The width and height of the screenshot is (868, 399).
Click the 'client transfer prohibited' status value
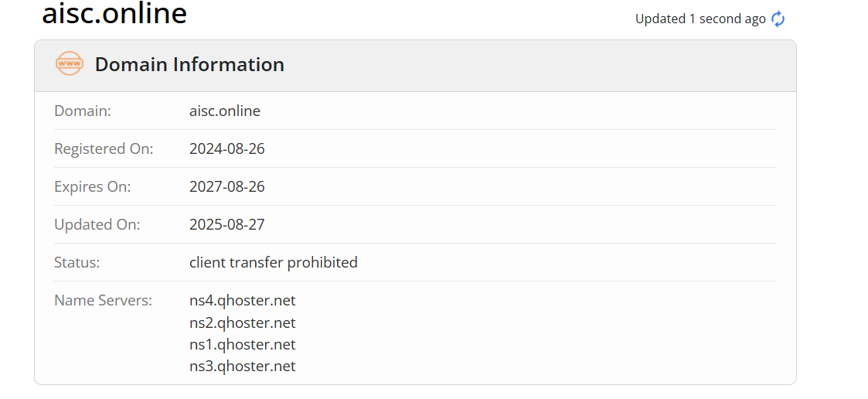(x=274, y=262)
